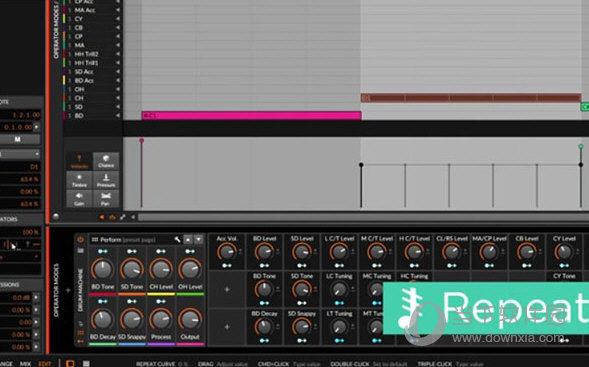Toggle the orange panel icon in the footer
The image size is (589, 367).
tap(70, 363)
